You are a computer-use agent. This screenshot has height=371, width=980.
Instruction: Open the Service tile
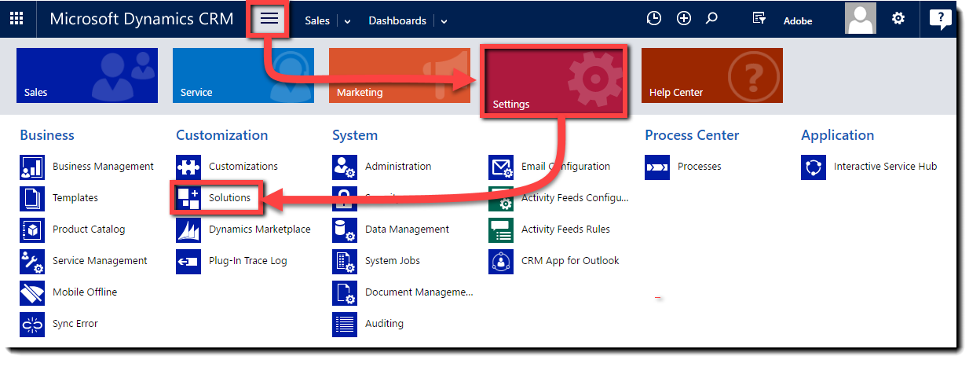point(243,76)
